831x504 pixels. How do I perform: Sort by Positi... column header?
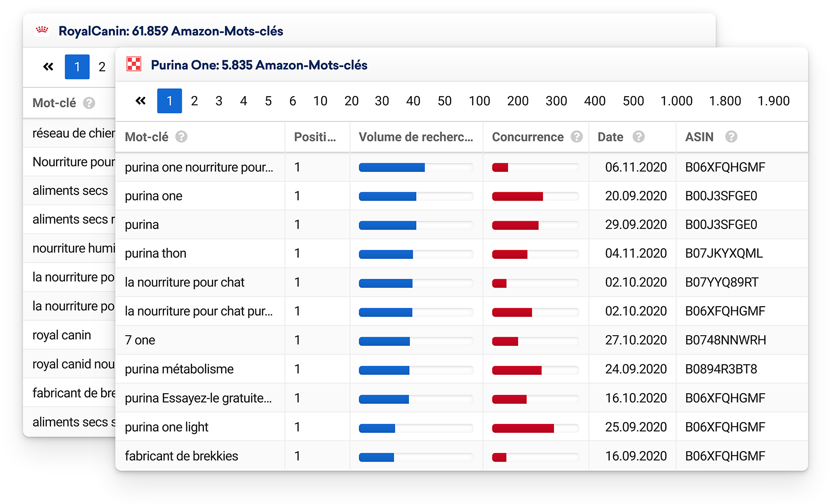pos(315,137)
